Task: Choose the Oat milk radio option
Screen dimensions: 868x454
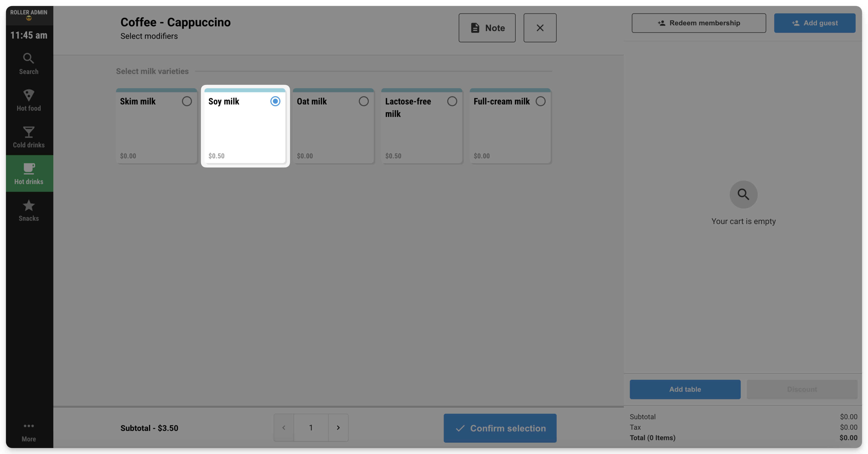Action: (x=363, y=101)
